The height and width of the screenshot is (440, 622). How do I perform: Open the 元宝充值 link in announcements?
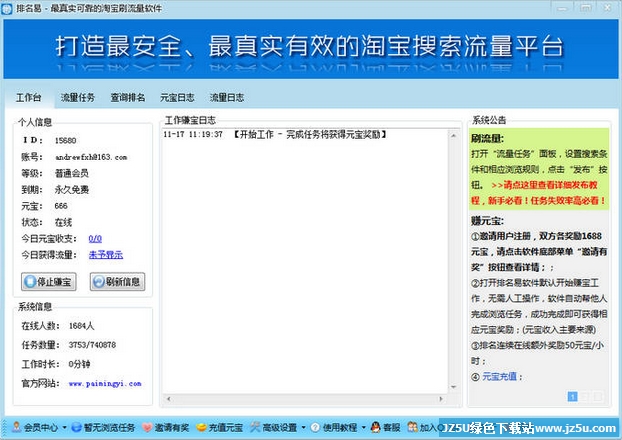tap(499, 377)
